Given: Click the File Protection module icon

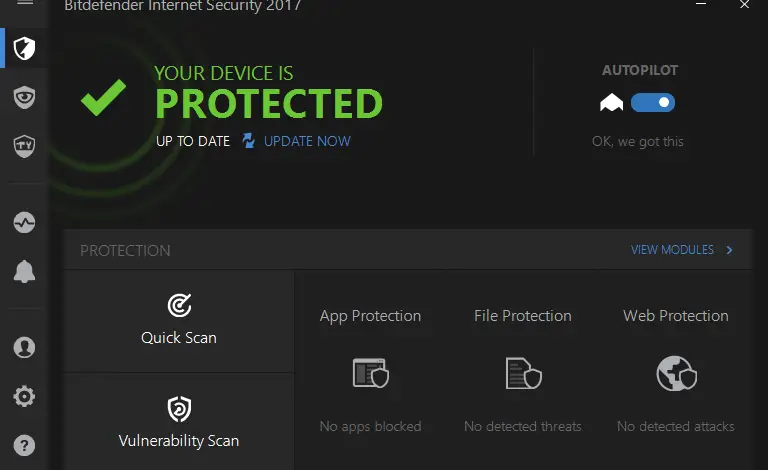Looking at the screenshot, I should (523, 373).
